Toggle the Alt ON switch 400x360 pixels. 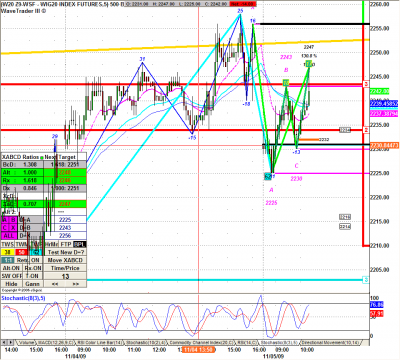tap(11, 268)
